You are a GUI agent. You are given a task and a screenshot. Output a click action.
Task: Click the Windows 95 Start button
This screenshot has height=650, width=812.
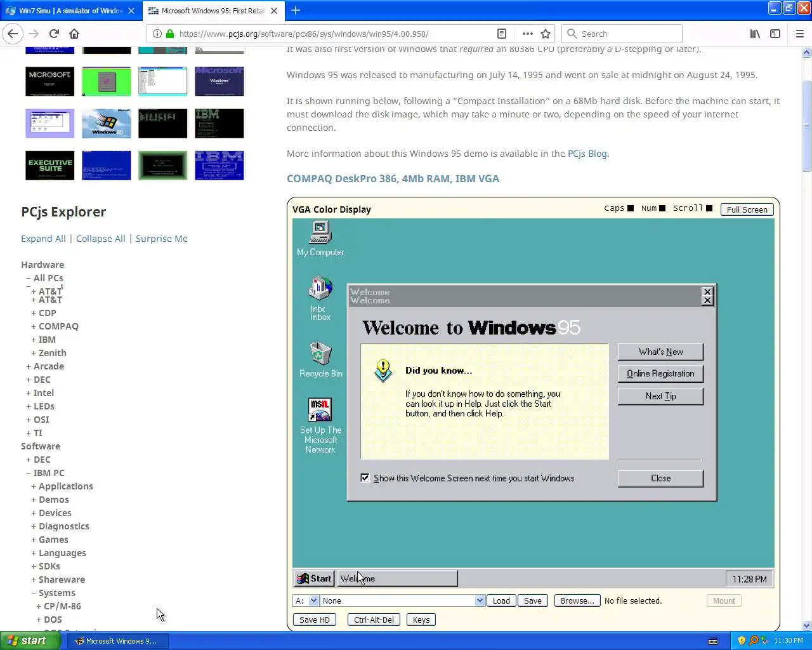pos(315,578)
